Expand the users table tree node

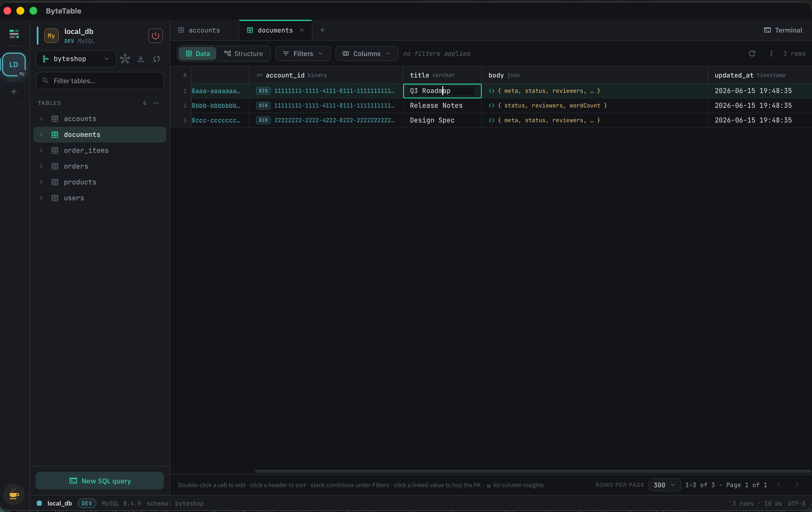41,198
